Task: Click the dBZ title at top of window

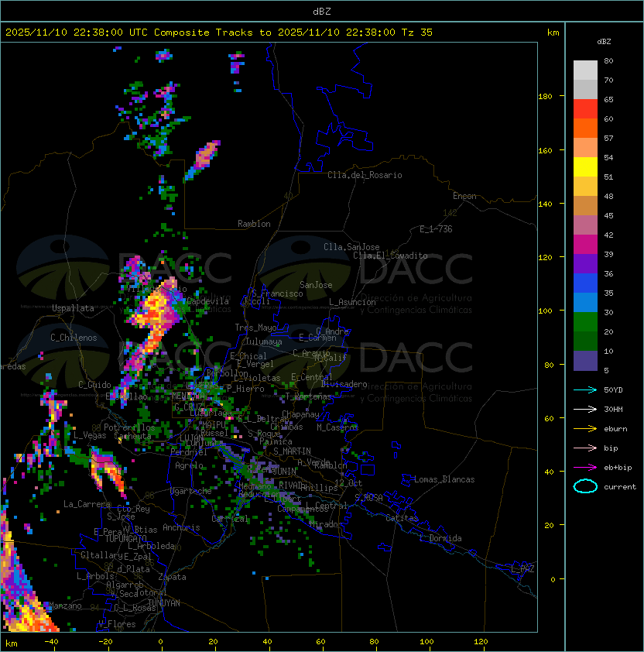Action: (322, 12)
